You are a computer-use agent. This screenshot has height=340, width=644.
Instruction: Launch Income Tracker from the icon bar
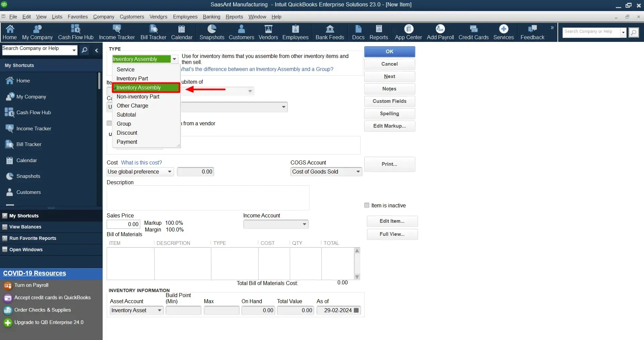coord(117,32)
